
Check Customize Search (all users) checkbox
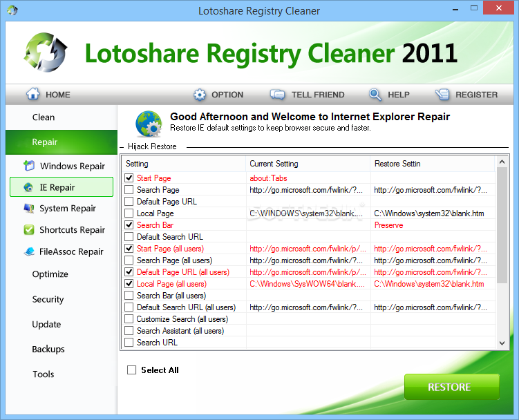tap(129, 319)
